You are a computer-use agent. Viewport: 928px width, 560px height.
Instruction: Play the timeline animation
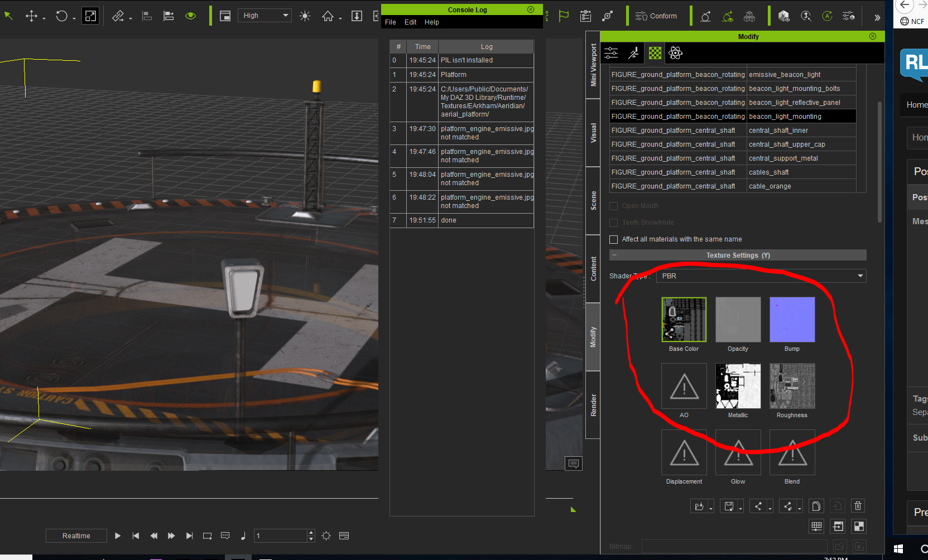118,536
